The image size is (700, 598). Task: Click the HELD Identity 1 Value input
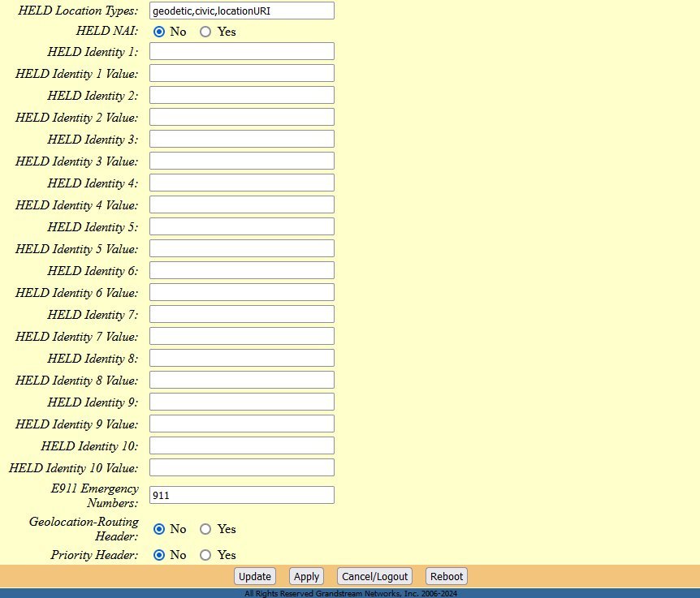point(242,73)
